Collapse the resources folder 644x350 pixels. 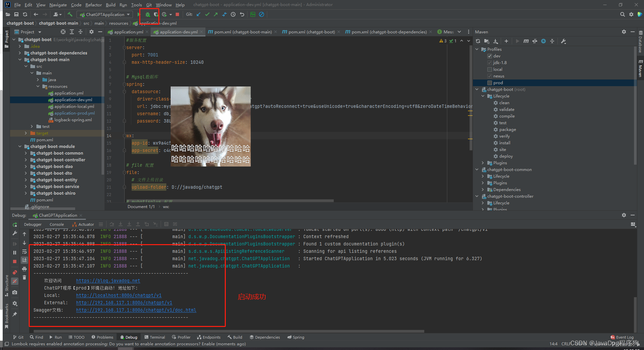click(38, 86)
